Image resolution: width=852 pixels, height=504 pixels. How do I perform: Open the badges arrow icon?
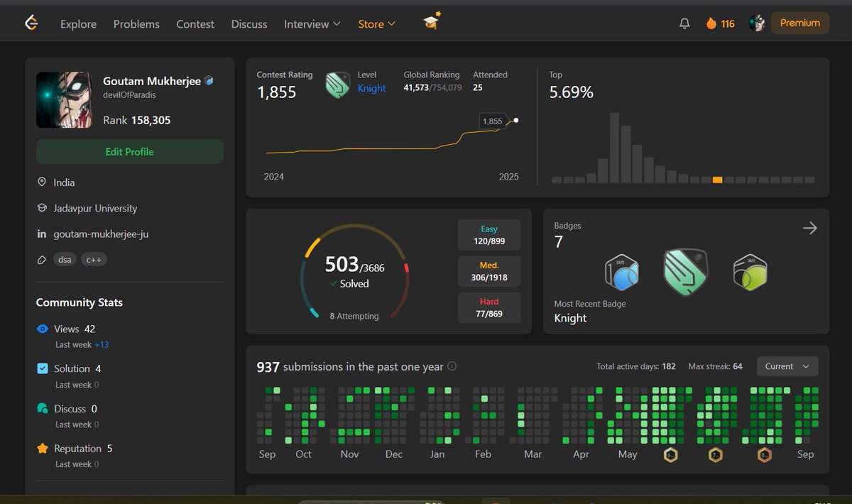pos(809,228)
